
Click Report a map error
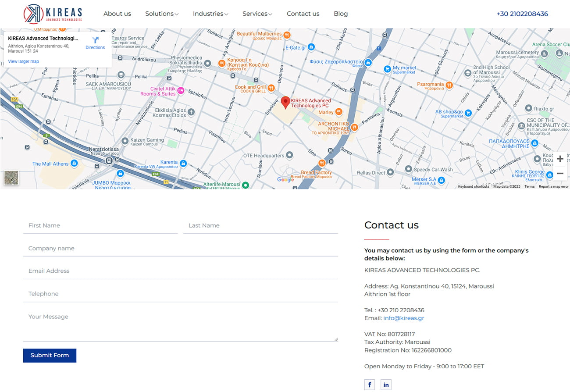pyautogui.click(x=553, y=187)
